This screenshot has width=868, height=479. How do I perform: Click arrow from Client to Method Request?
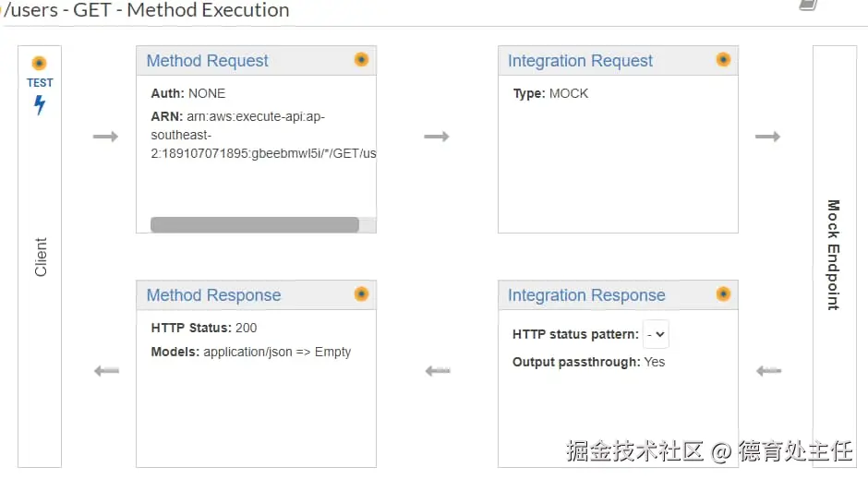pyautogui.click(x=106, y=137)
